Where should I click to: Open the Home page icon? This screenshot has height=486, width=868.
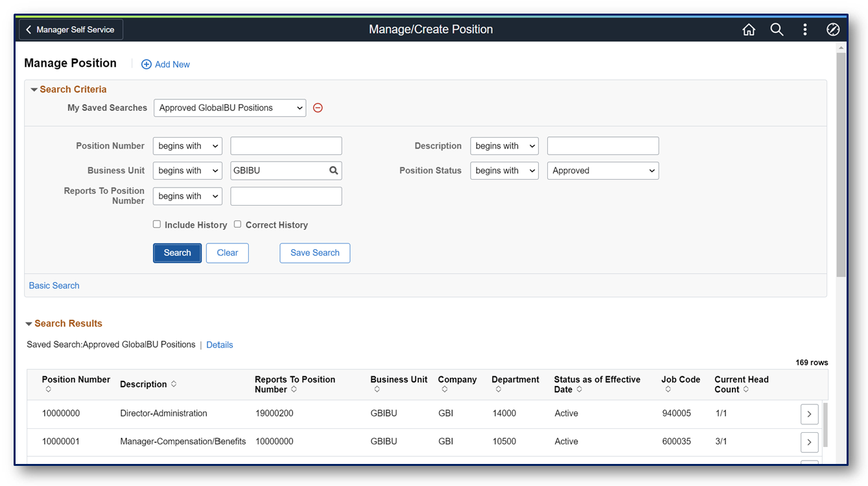point(749,29)
